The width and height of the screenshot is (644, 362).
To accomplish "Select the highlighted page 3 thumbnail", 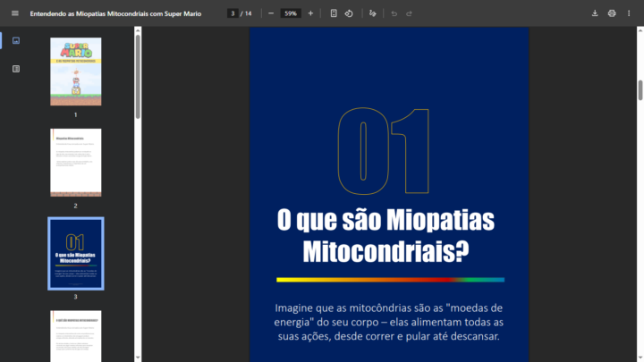I will coord(76,253).
